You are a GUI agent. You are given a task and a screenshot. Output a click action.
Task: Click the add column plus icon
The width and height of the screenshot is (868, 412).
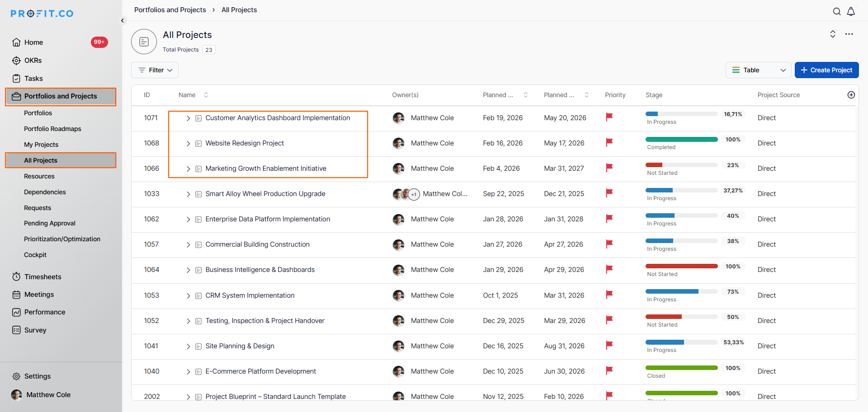coord(851,95)
